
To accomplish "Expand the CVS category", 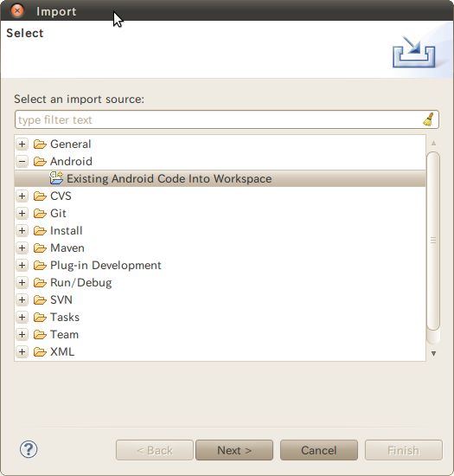I will coord(22,196).
